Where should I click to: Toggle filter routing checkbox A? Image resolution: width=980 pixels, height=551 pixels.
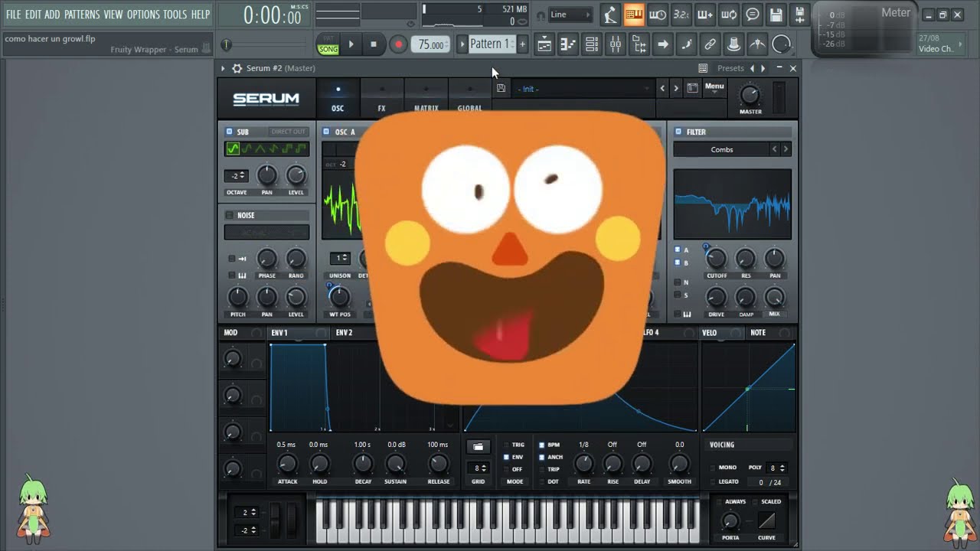coord(678,250)
